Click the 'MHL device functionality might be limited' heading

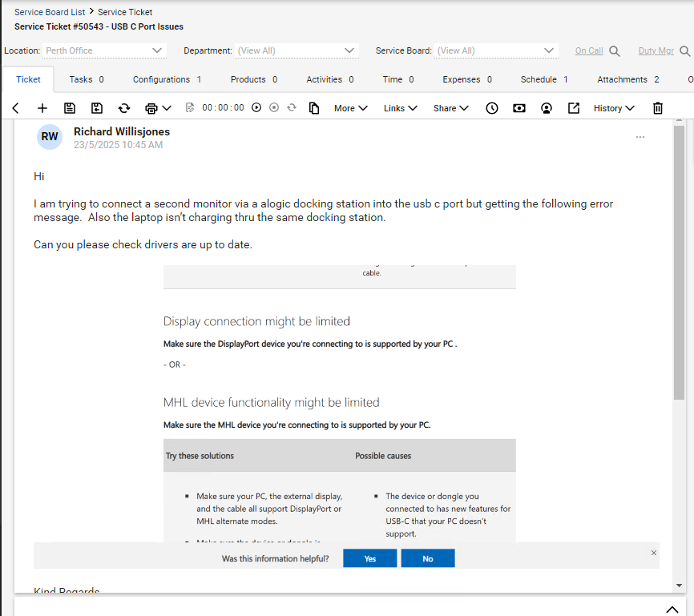(272, 402)
